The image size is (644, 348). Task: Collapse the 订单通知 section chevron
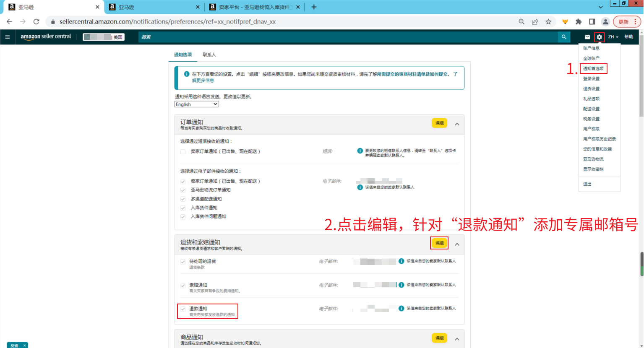[457, 124]
